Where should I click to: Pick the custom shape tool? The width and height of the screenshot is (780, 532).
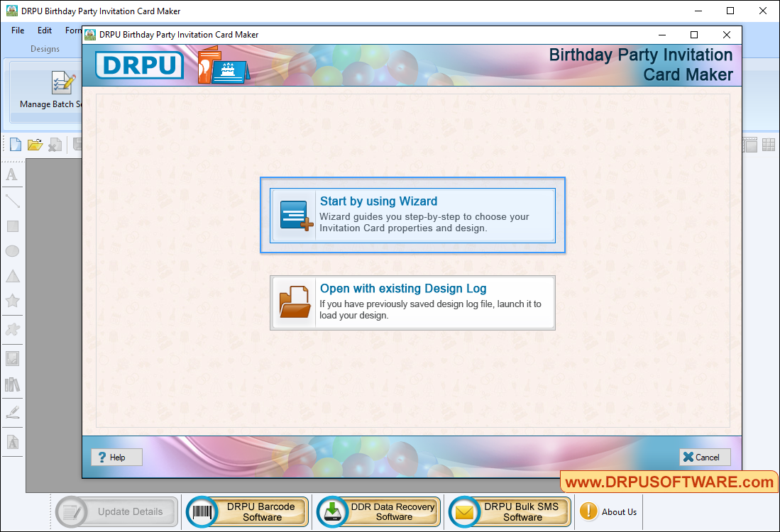12,328
